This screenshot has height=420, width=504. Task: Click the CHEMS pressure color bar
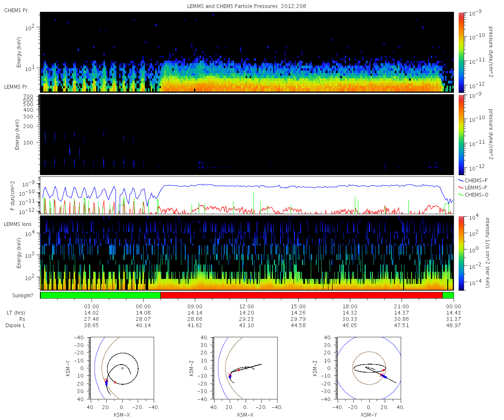point(461,52)
